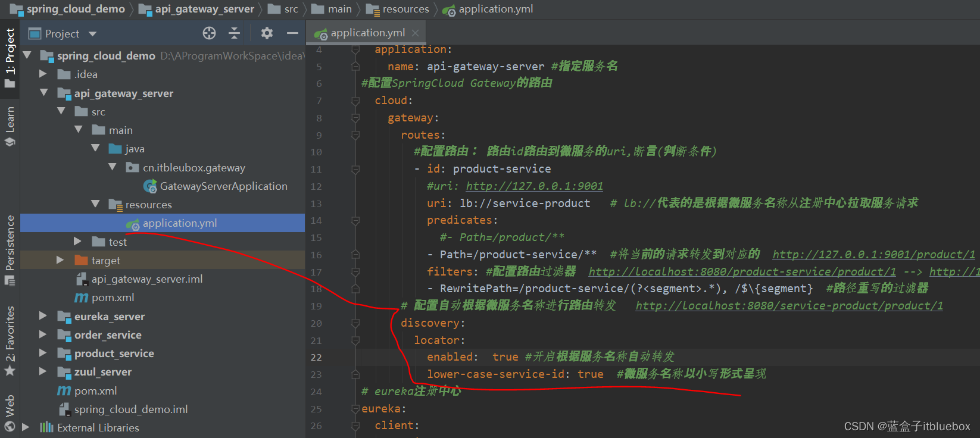Collapse the java folder arrow

95,148
